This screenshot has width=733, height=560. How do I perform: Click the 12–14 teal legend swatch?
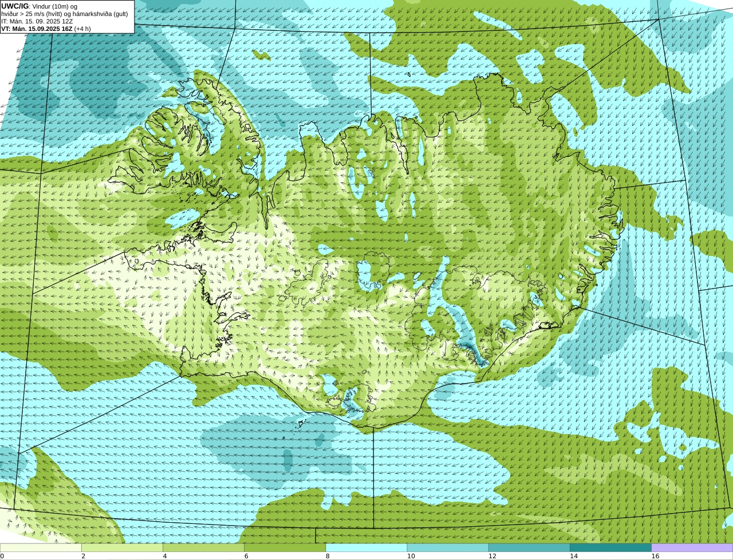[x=529, y=547]
